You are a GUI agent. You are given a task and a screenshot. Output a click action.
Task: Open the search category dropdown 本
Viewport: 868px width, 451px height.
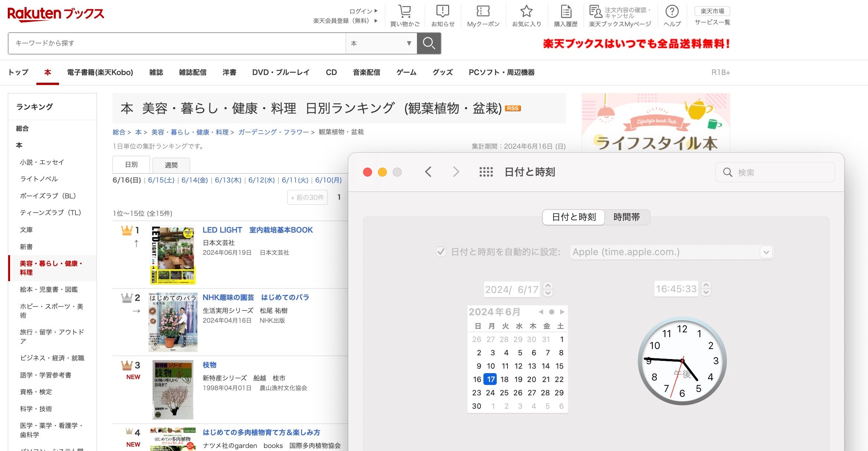[381, 43]
